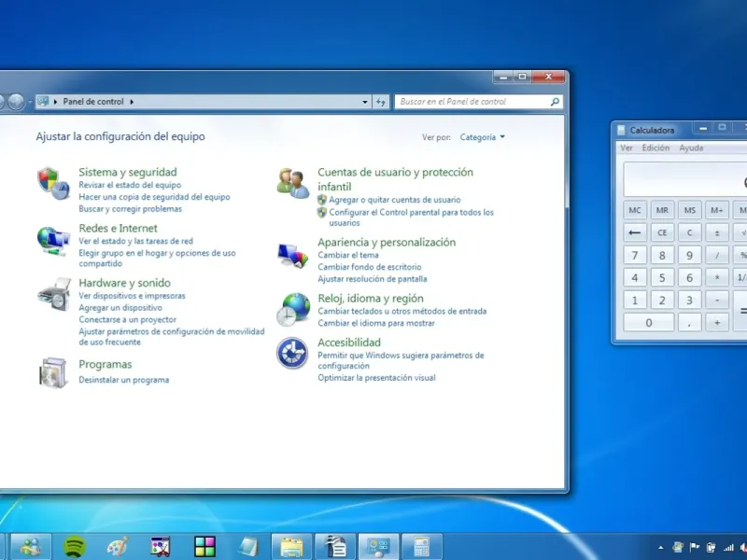Click Buscar y corregir problemas
The height and width of the screenshot is (560, 747).
click(130, 208)
